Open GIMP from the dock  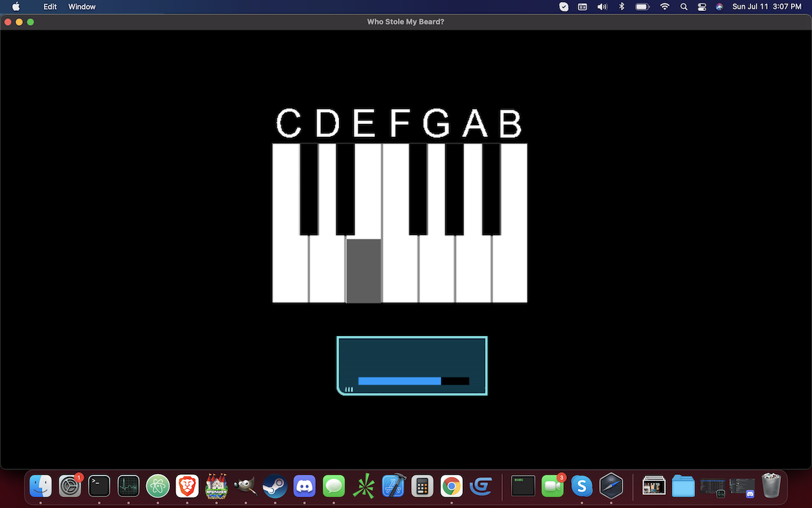tap(245, 486)
